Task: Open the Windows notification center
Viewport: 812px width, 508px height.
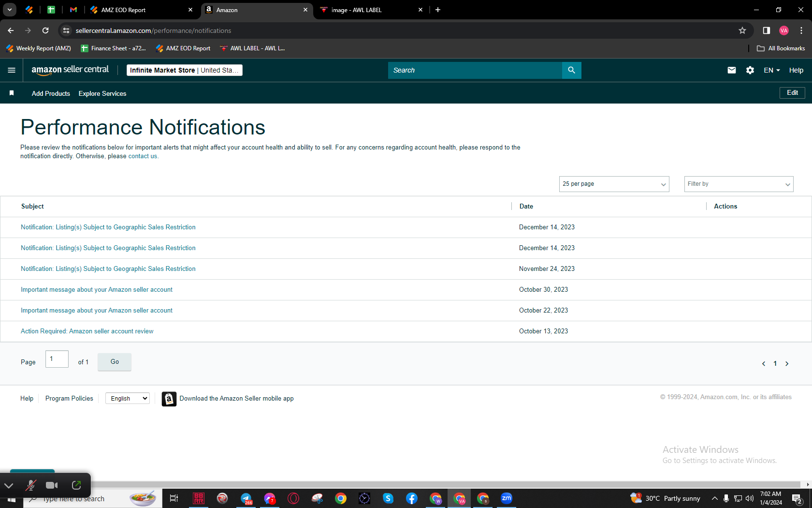Action: click(x=797, y=498)
